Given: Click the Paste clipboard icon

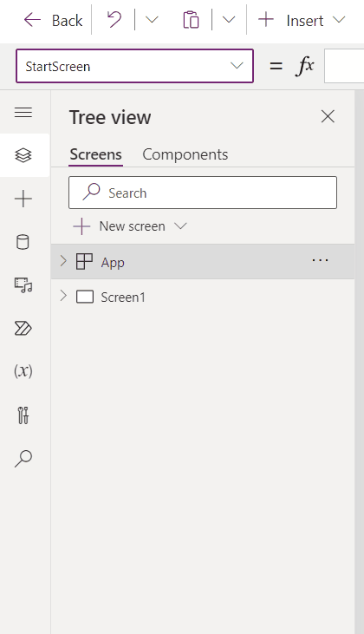Looking at the screenshot, I should coord(191,20).
